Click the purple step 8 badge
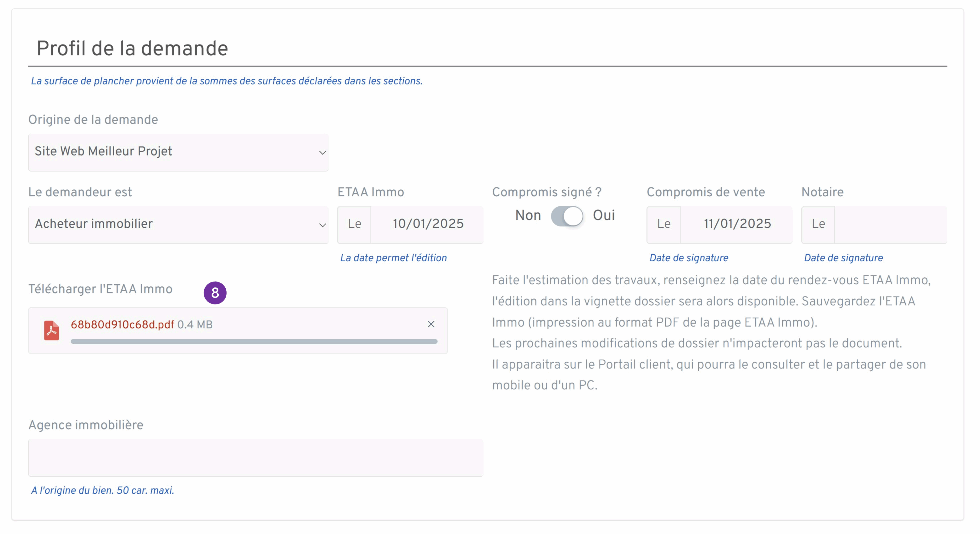 click(215, 293)
